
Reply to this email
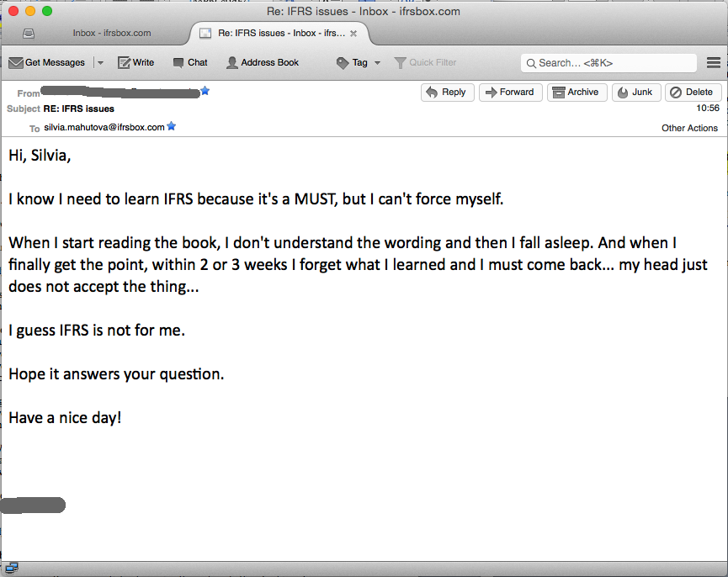coord(447,93)
